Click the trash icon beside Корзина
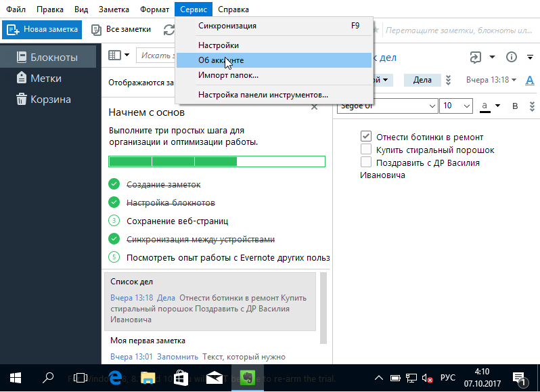 coord(22,100)
